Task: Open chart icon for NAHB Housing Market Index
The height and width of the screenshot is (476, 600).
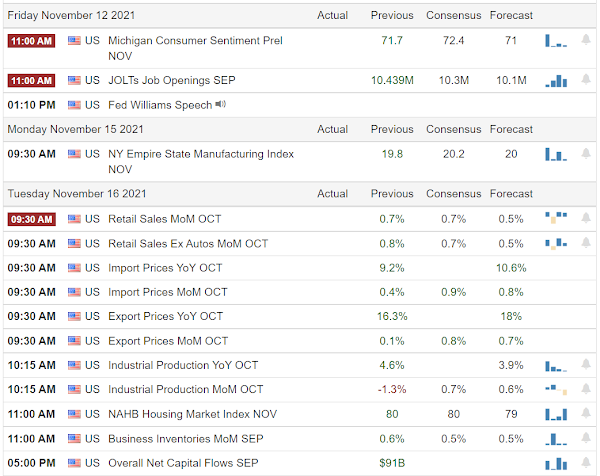Action: tap(555, 414)
